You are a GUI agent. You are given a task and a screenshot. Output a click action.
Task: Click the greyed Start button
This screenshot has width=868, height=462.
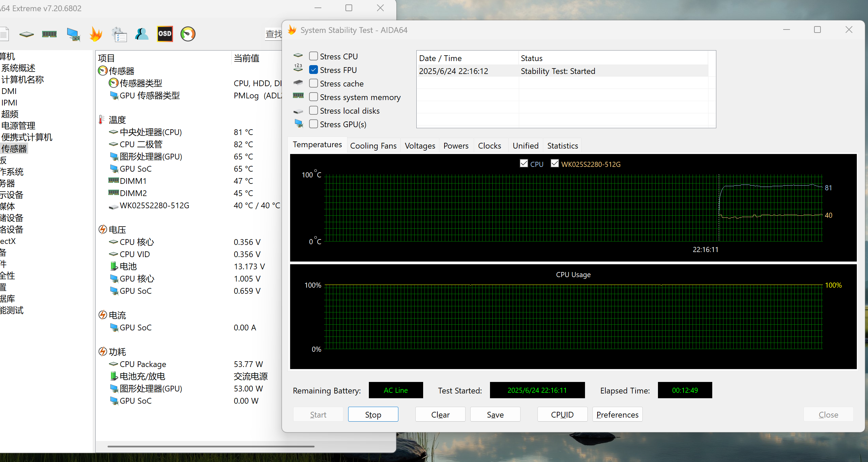318,415
